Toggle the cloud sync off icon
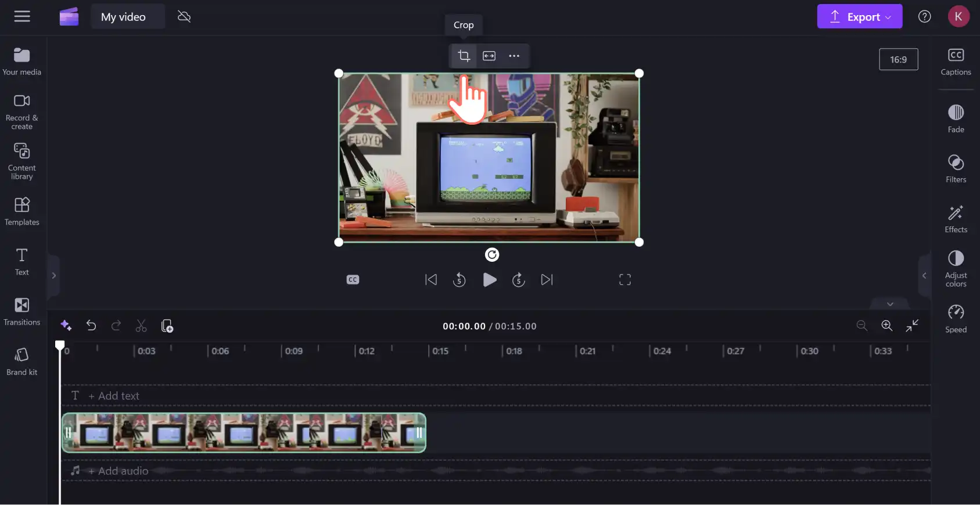This screenshot has height=505, width=980. (184, 16)
